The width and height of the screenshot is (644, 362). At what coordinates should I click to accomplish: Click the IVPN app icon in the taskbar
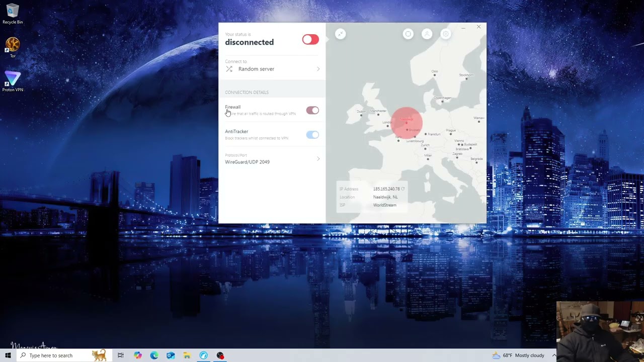(203, 355)
